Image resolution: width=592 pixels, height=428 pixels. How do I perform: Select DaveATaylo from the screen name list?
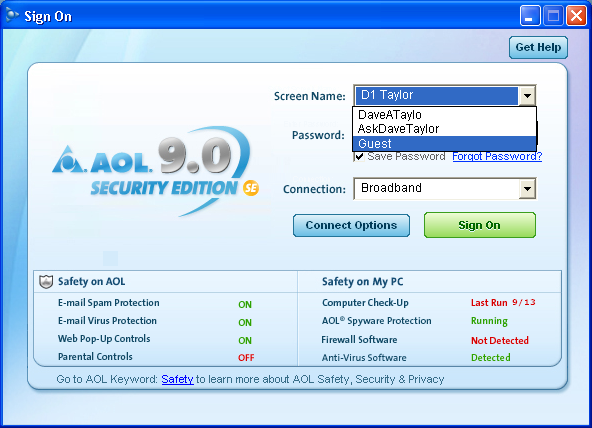(x=444, y=115)
